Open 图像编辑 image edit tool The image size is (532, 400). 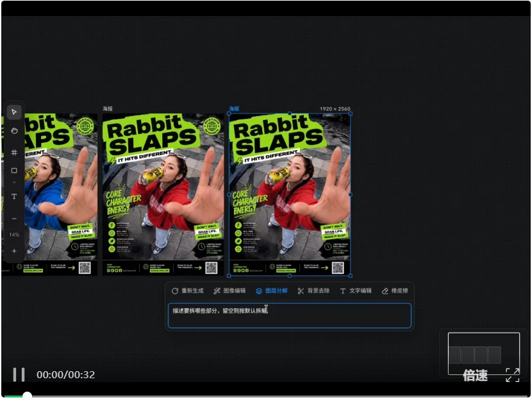click(229, 291)
